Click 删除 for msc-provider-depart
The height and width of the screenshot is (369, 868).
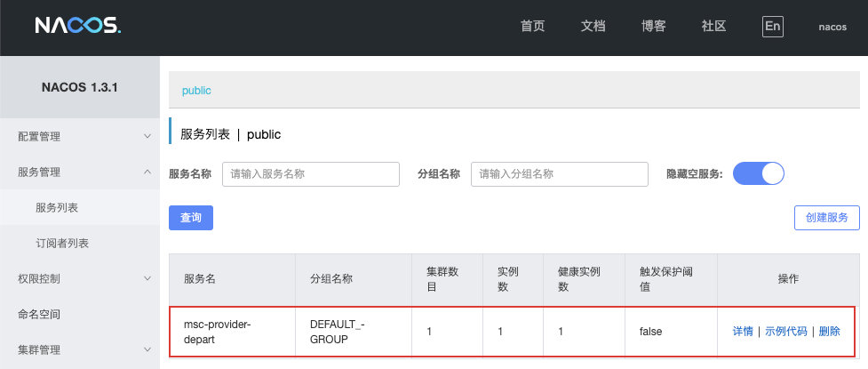829,332
